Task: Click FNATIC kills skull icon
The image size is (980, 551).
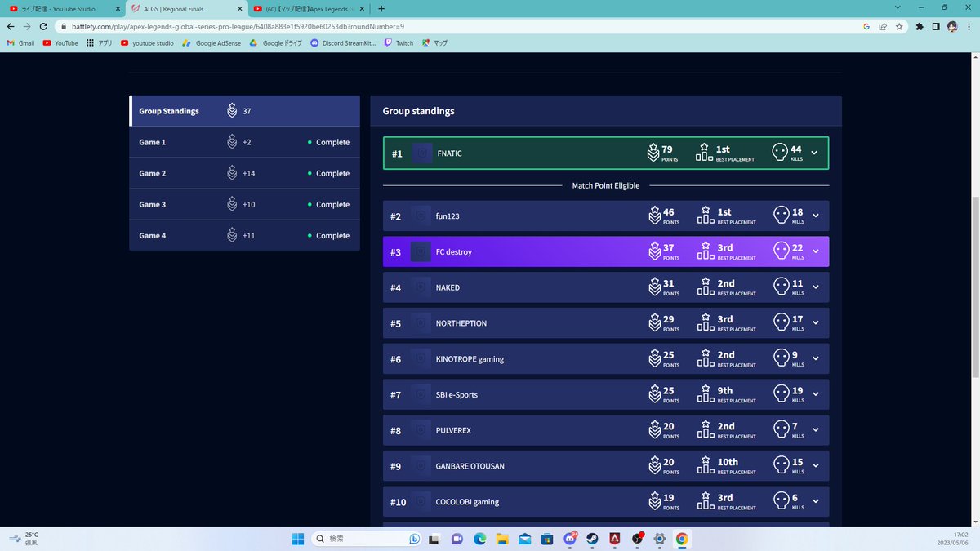Action: (x=780, y=153)
